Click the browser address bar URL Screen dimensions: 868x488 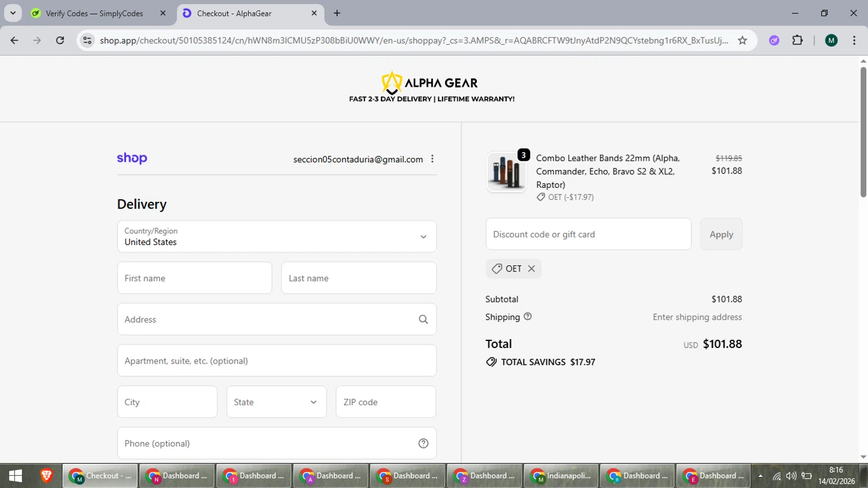click(414, 41)
